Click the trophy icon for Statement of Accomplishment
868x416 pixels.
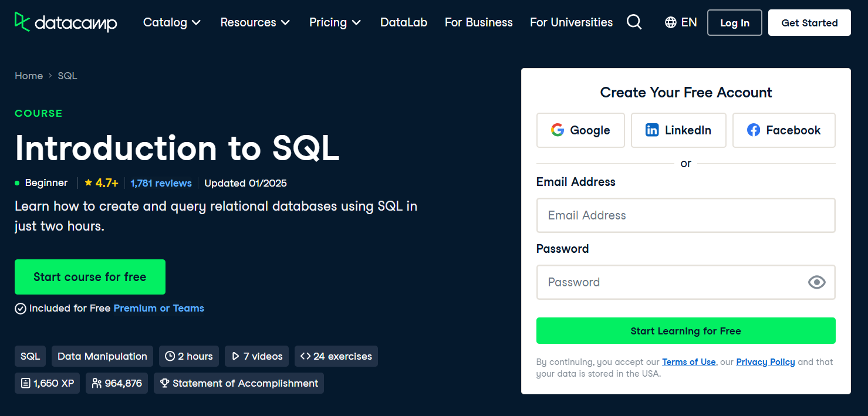(x=165, y=383)
